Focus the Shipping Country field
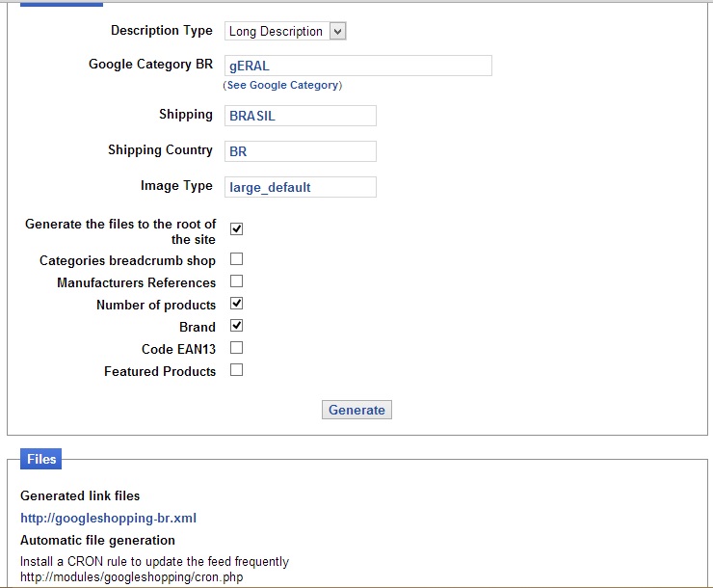713x588 pixels. coord(300,151)
